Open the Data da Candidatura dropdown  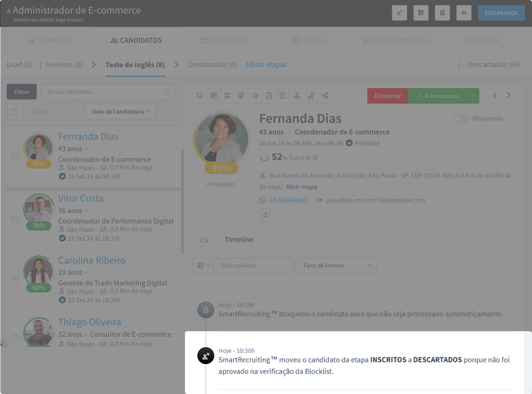coord(120,112)
